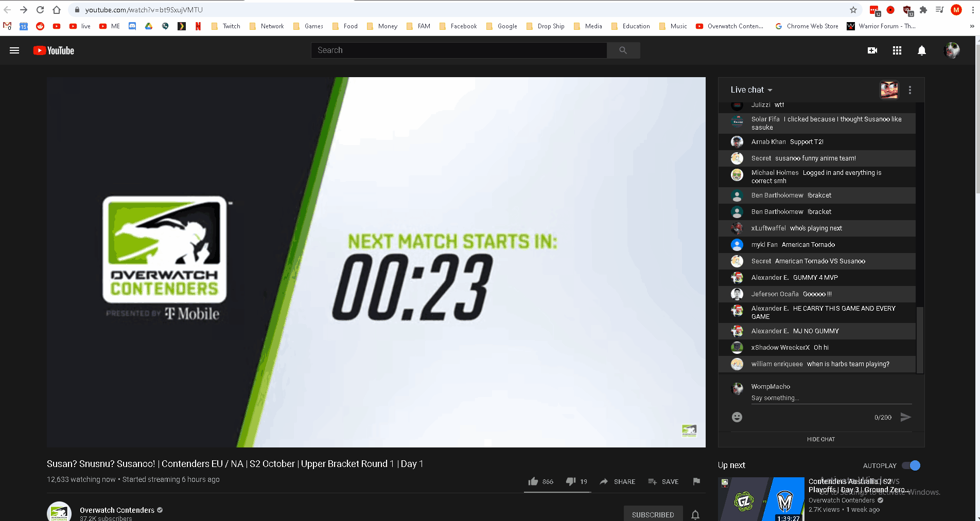The width and height of the screenshot is (980, 521).
Task: Click the search magnifier icon
Action: click(623, 50)
